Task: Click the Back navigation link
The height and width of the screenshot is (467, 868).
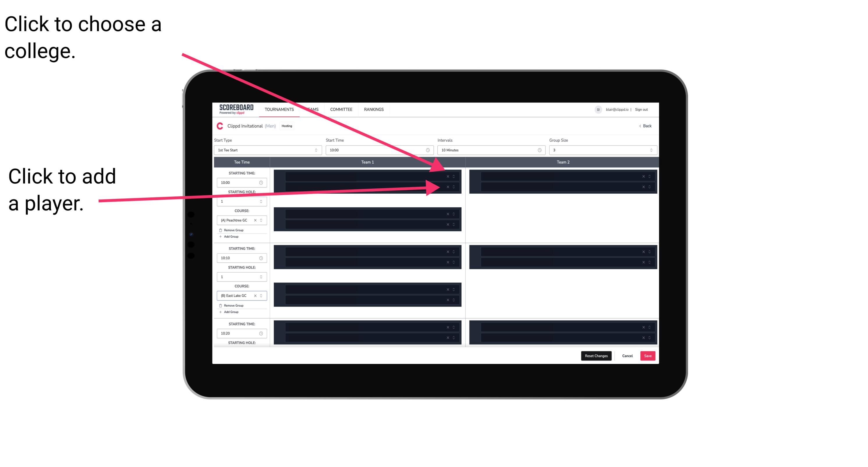Action: click(x=646, y=125)
